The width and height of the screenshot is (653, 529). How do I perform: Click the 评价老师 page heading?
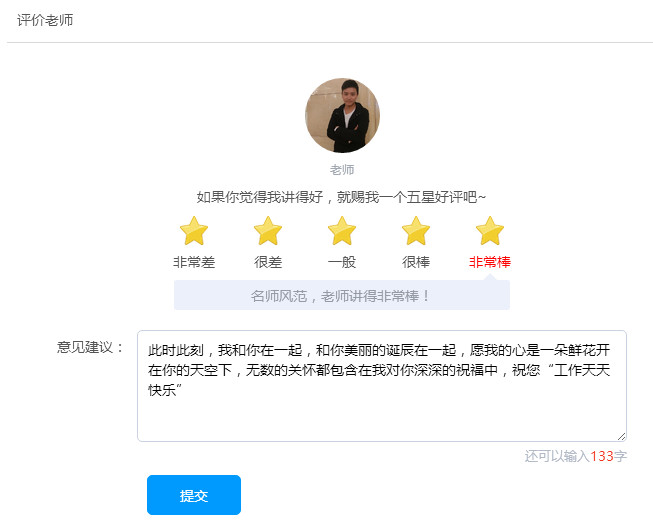pyautogui.click(x=45, y=20)
